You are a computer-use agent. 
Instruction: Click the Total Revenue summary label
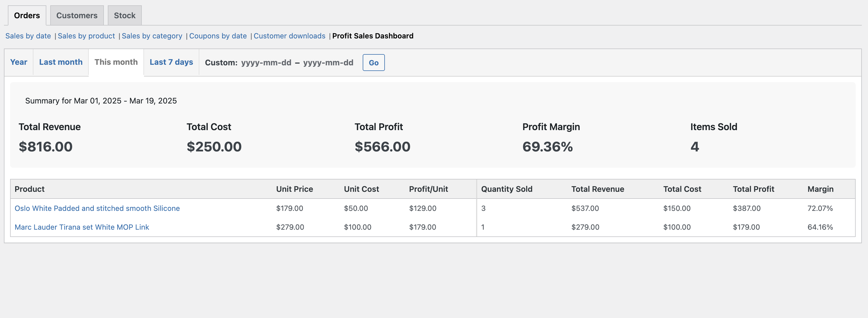[x=49, y=127]
